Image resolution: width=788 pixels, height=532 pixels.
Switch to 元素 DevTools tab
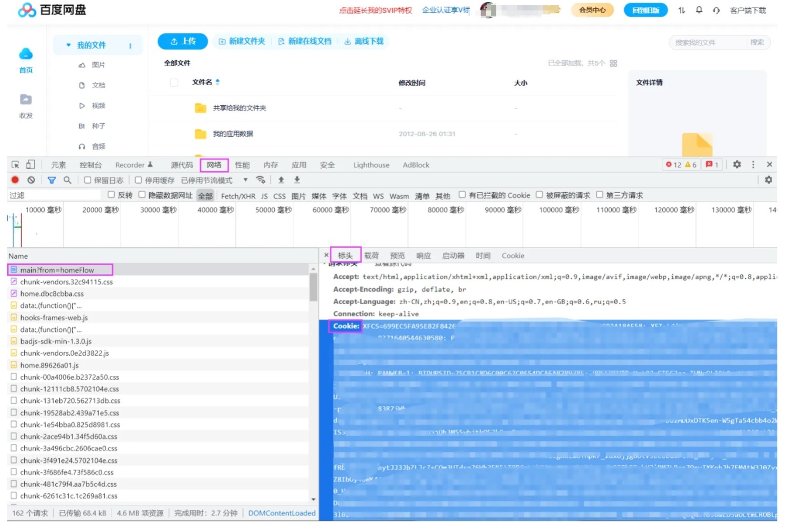pyautogui.click(x=58, y=165)
